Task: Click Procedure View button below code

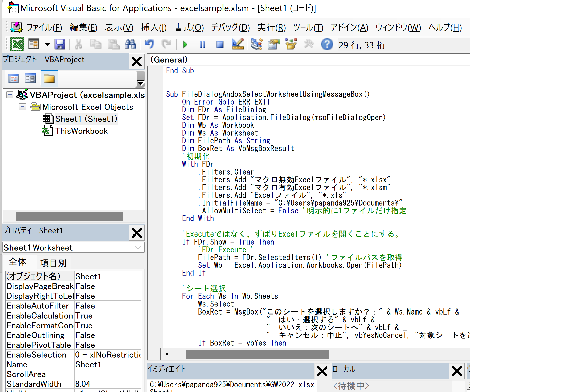Action: pyautogui.click(x=154, y=354)
